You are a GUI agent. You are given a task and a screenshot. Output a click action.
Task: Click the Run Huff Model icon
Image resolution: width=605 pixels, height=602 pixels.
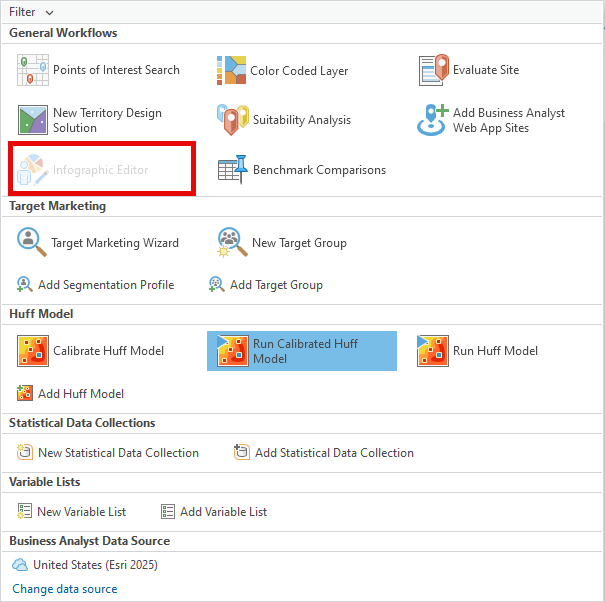click(x=433, y=351)
